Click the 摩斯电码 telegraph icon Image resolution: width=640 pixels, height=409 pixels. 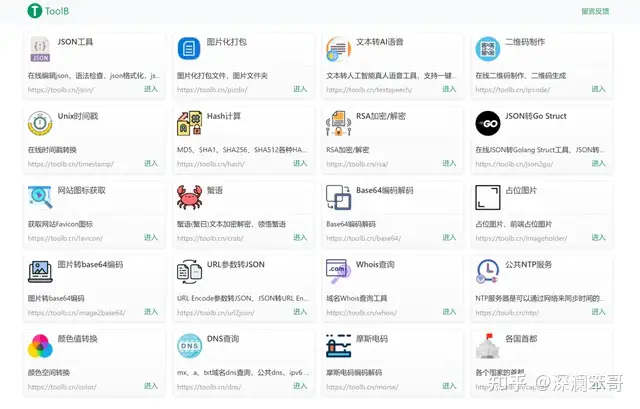pyautogui.click(x=338, y=346)
